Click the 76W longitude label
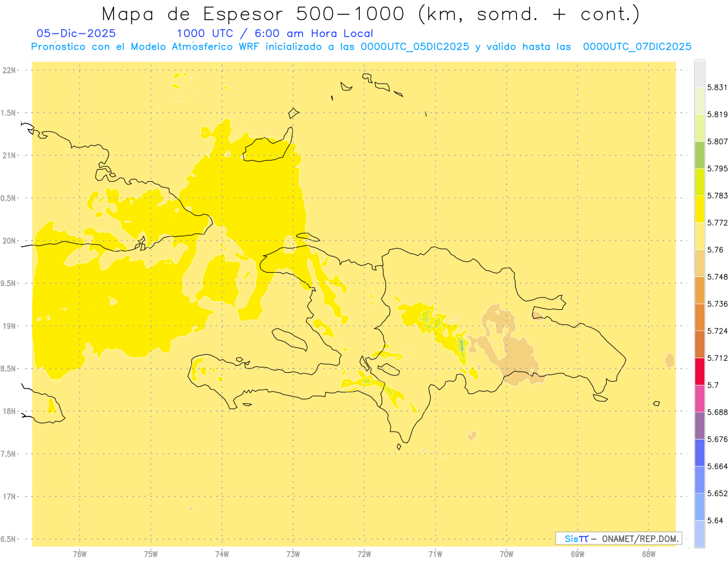Viewport: 728px width, 562px height. pos(79,554)
